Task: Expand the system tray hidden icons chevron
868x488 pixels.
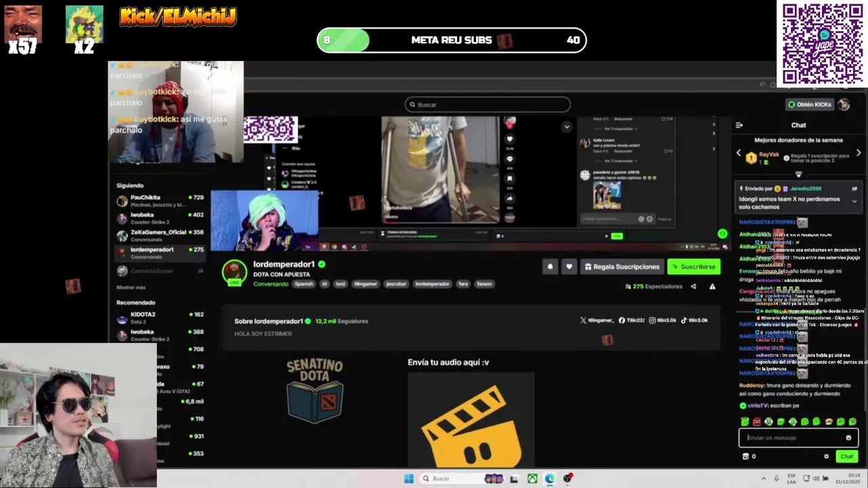Action: (764, 479)
